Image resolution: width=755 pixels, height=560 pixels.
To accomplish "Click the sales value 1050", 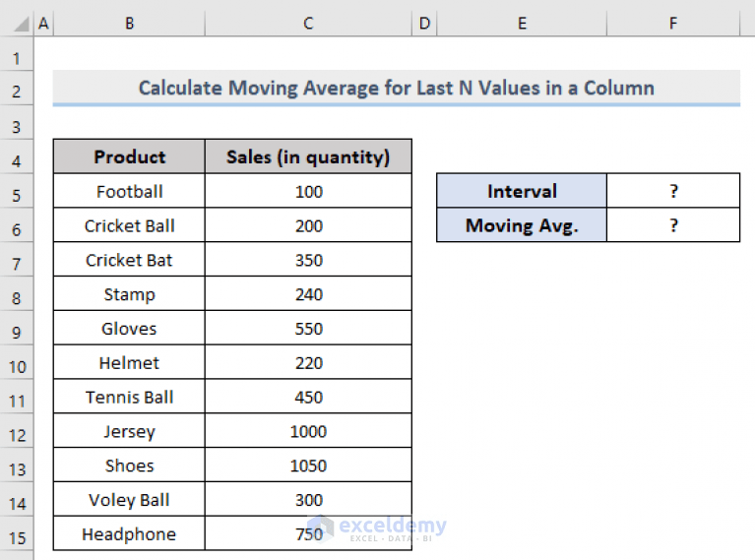I will click(x=308, y=465).
